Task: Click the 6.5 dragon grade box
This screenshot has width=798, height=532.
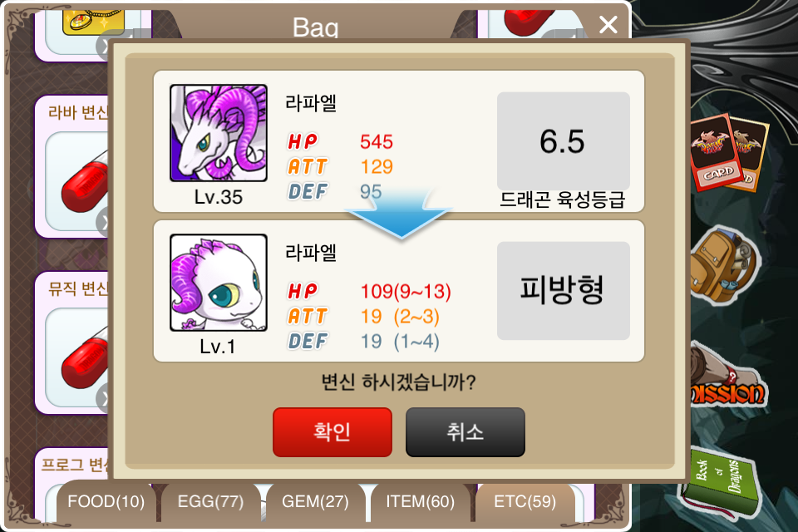Action: click(564, 141)
